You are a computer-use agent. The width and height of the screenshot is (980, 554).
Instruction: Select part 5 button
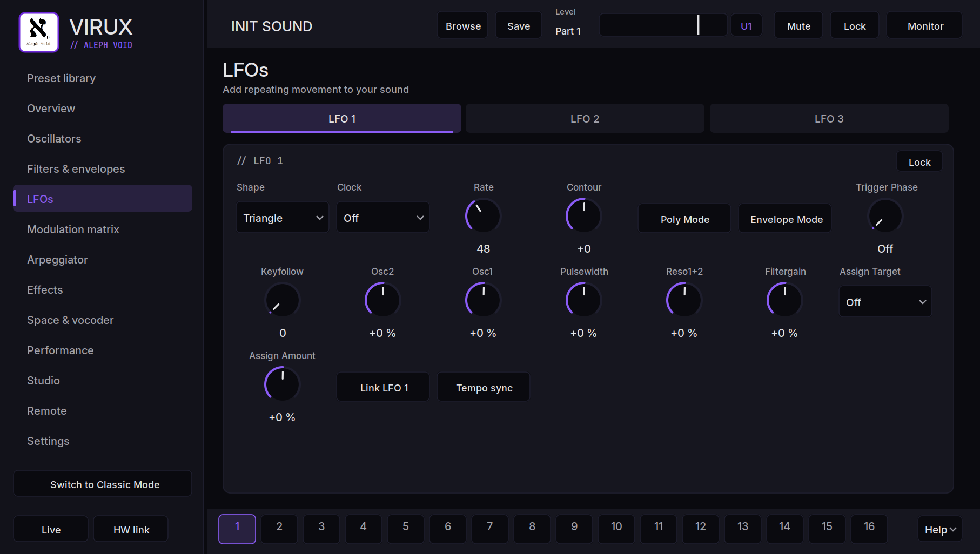click(406, 529)
